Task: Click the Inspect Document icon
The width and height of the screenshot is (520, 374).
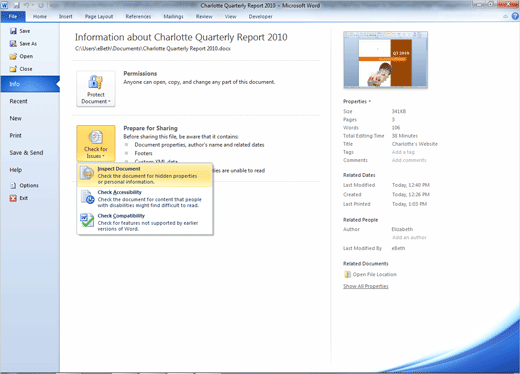Action: tap(88, 173)
